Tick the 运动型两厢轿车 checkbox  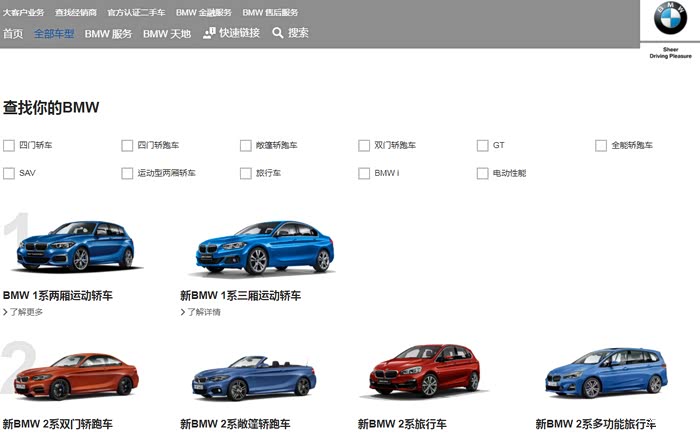[127, 173]
